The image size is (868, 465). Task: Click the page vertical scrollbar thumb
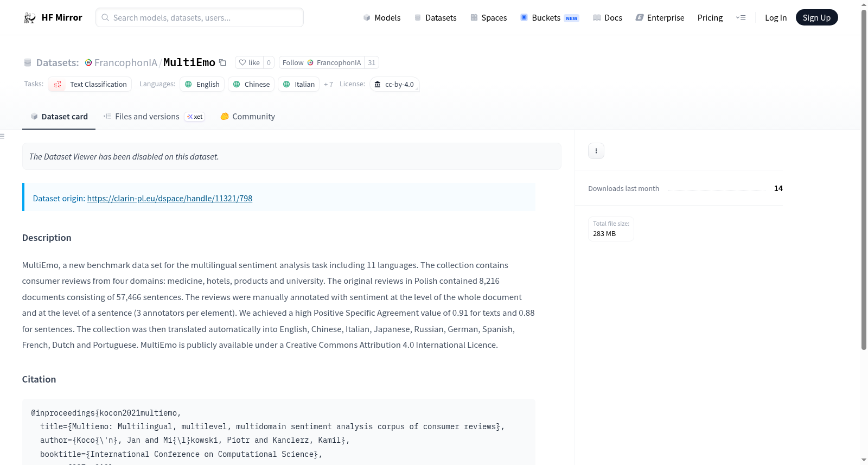pyautogui.click(x=864, y=179)
